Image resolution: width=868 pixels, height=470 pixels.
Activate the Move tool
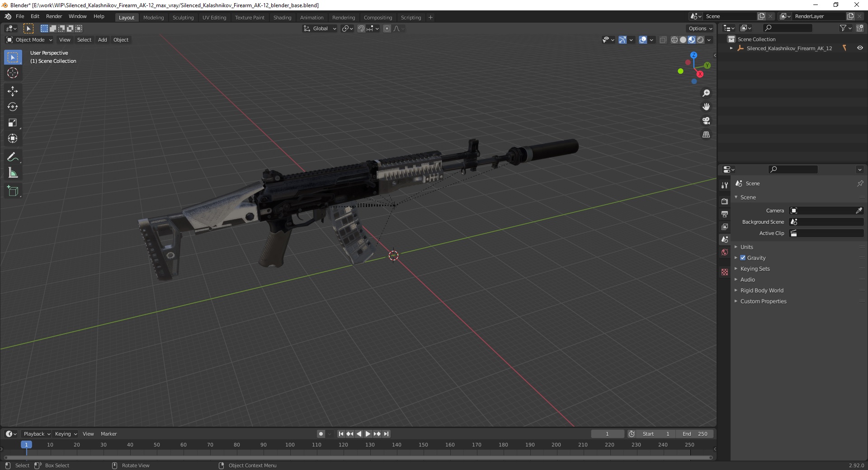click(13, 91)
